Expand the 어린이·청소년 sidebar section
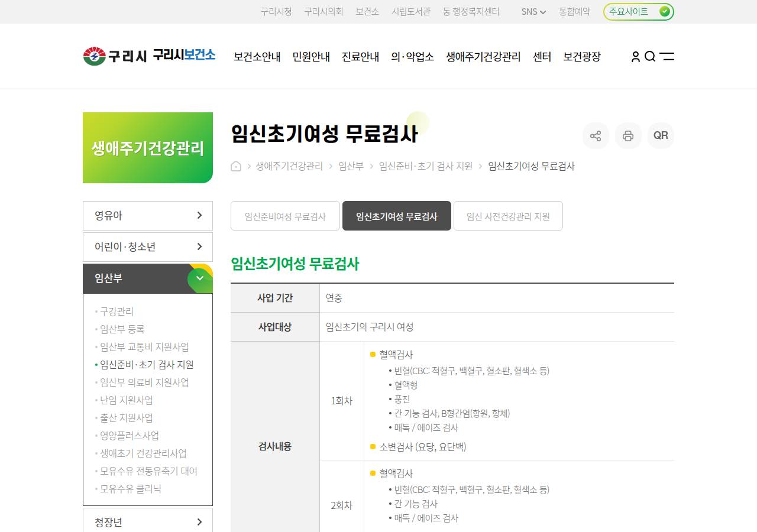This screenshot has height=532, width=757. [148, 247]
